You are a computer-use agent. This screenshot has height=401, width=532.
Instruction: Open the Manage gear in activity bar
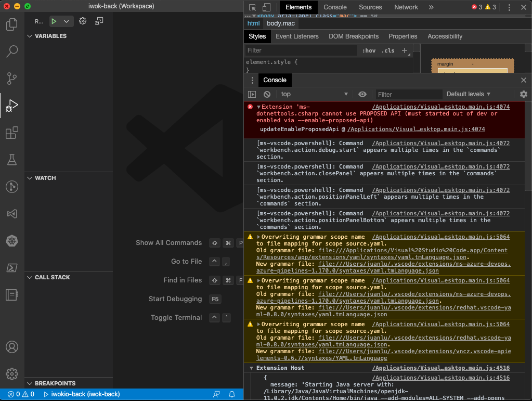tap(12, 374)
